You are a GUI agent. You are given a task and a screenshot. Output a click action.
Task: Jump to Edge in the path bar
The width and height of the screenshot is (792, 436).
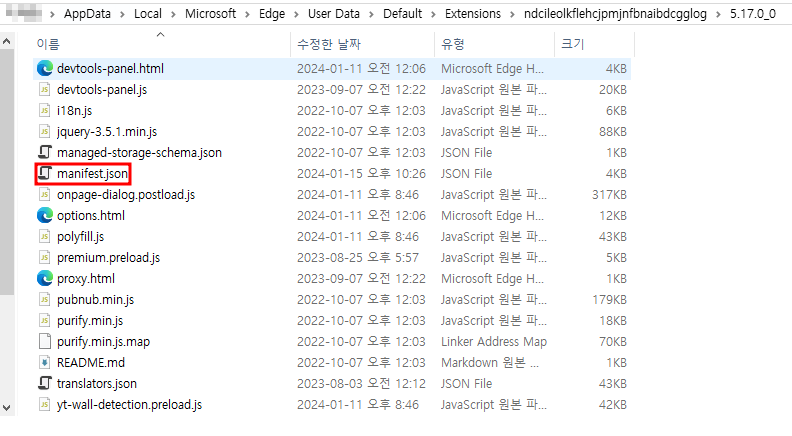pos(272,14)
